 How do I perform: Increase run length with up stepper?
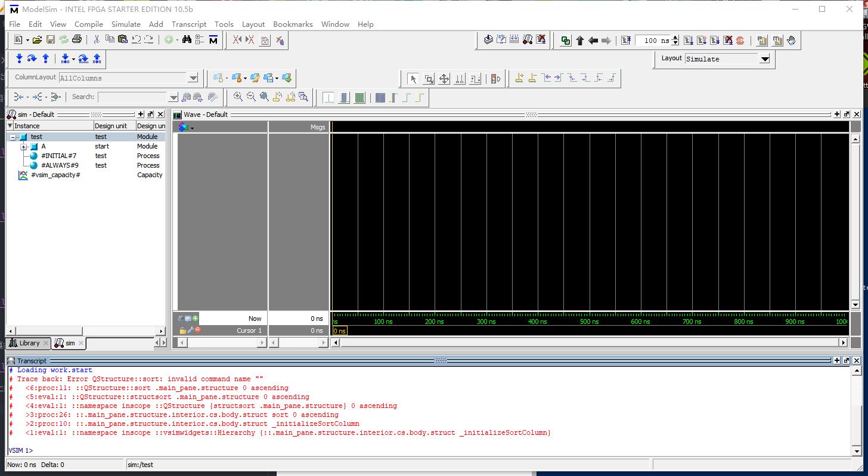[x=675, y=38]
